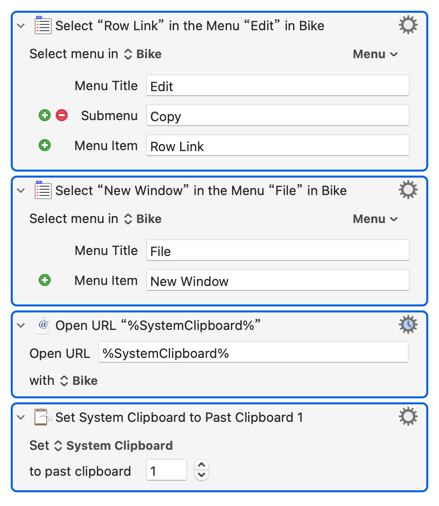Remove Submenu row with red minus button

(x=62, y=115)
